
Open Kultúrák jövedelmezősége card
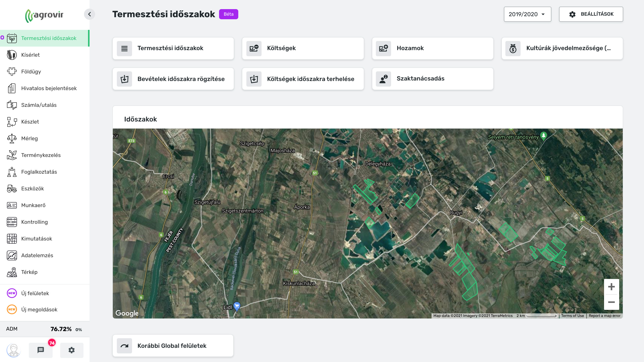pyautogui.click(x=562, y=48)
